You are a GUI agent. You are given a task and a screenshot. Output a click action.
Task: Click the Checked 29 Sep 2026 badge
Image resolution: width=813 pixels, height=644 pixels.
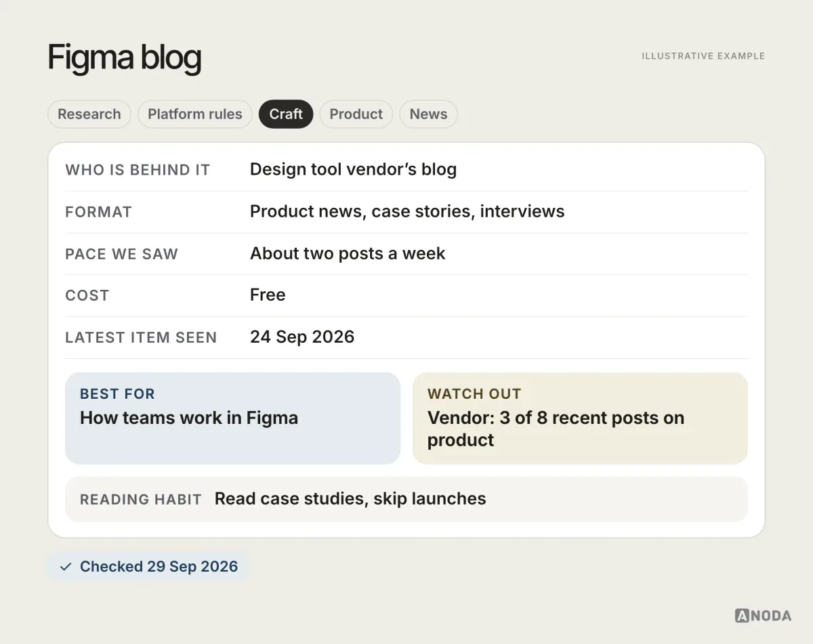[x=148, y=567]
